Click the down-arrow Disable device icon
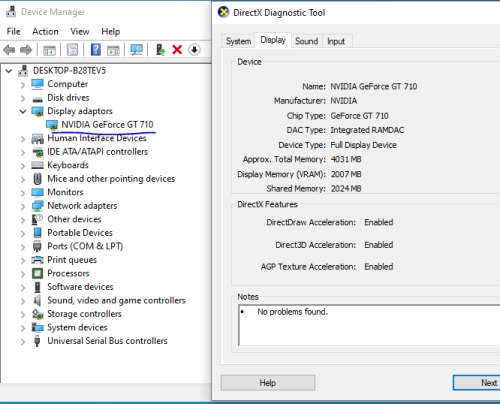Screen dimensions: 500x404 pyautogui.click(x=194, y=50)
